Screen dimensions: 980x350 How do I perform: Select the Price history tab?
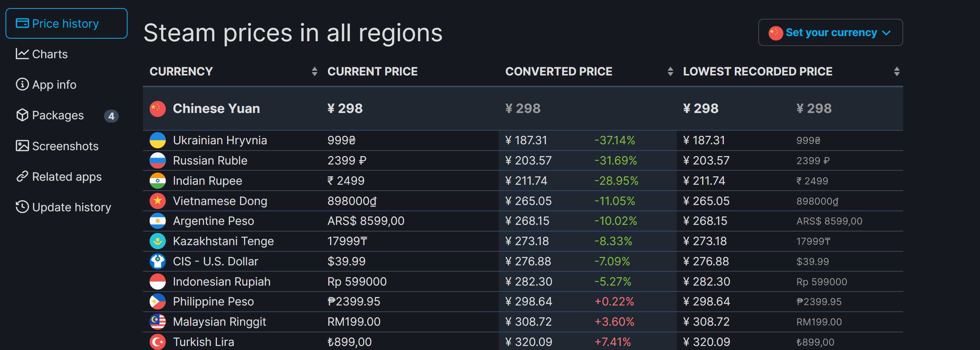tap(66, 24)
